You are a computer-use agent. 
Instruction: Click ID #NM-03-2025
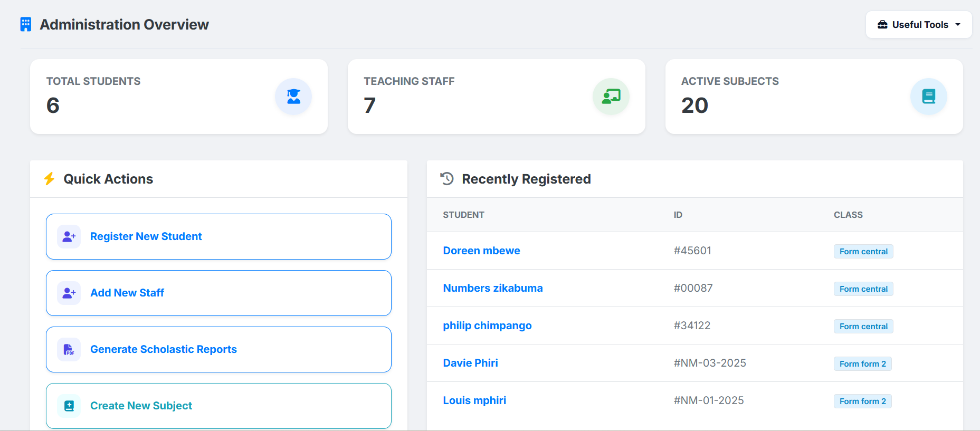[x=710, y=363]
